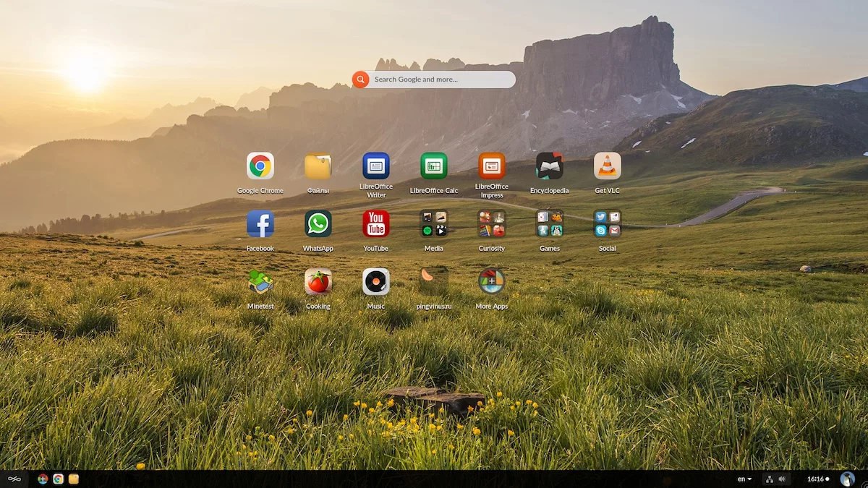Screen dimensions: 868x488
Task: Open the en keyboard layout dropdown
Action: tap(744, 479)
